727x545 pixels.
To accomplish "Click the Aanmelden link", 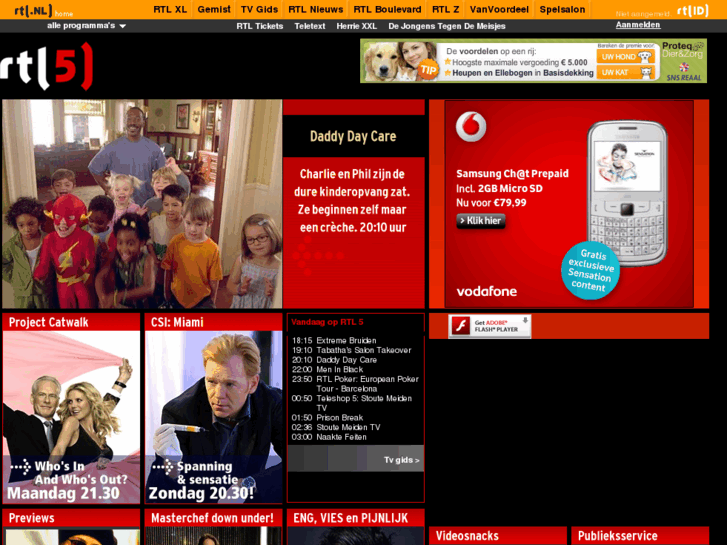I will click(x=638, y=25).
